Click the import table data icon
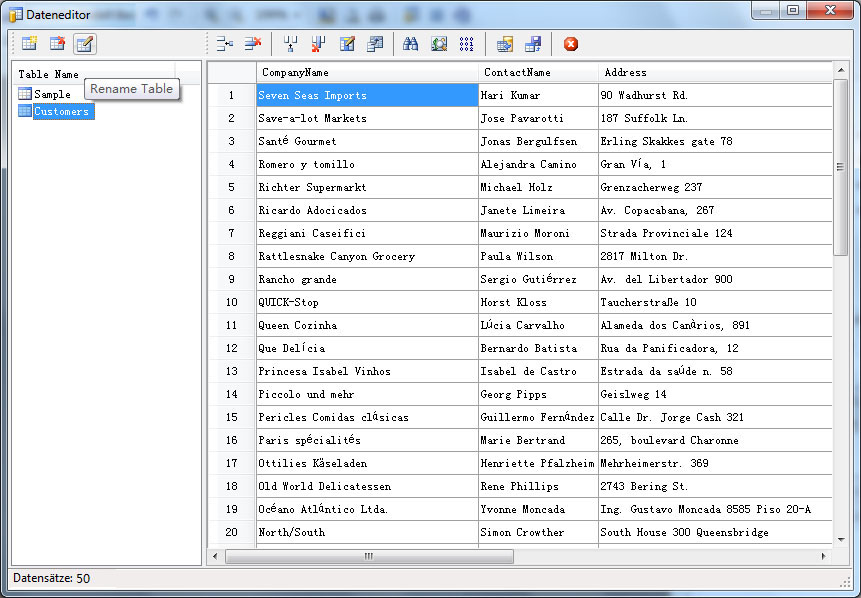The height and width of the screenshot is (598, 861). click(505, 44)
